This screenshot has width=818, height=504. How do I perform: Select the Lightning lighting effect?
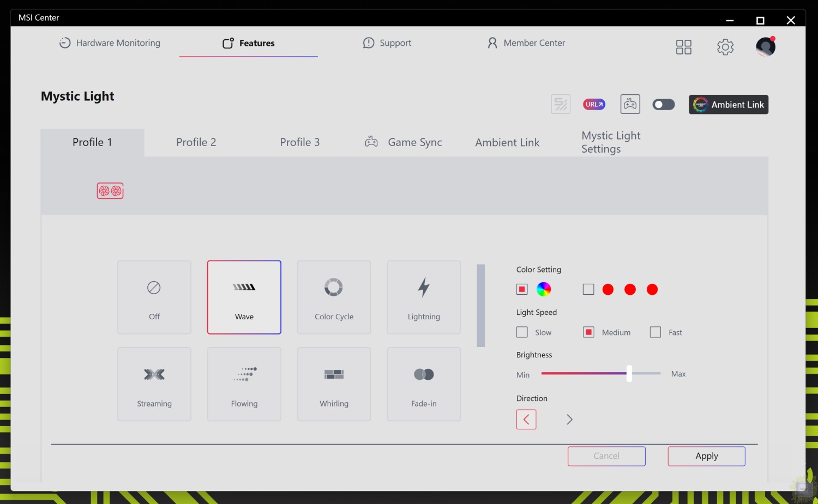424,297
